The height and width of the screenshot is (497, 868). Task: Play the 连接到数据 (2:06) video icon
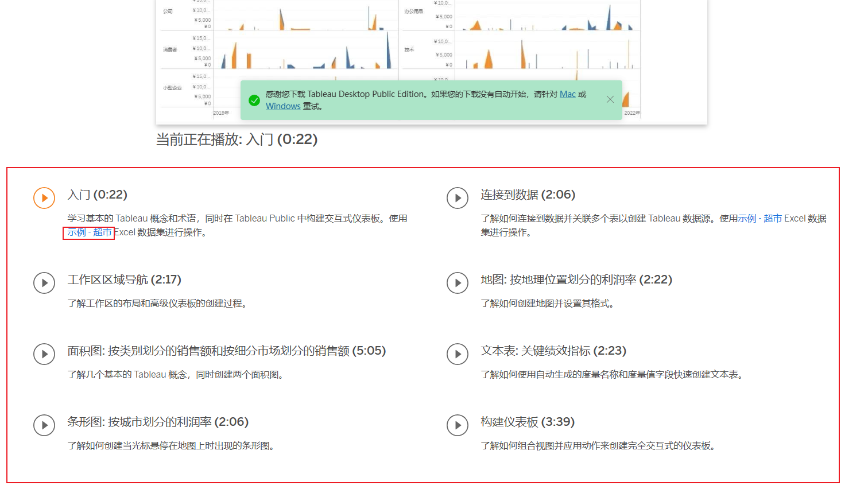[458, 198]
